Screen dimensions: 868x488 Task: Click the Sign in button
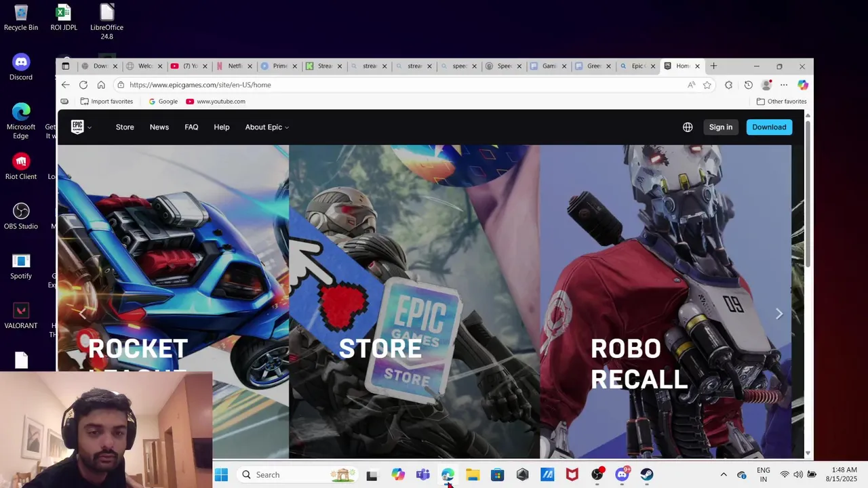[721, 127]
